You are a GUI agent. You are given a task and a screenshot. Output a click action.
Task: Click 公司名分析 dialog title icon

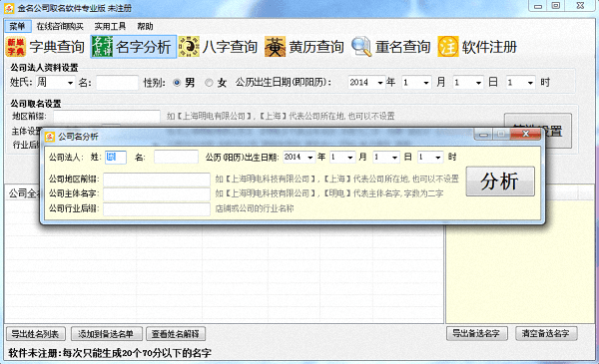50,137
